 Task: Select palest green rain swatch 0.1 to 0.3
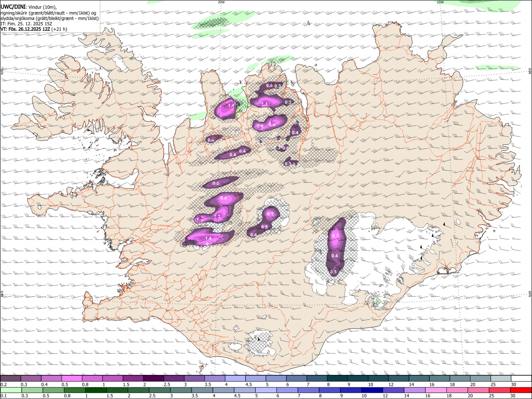coord(11,390)
